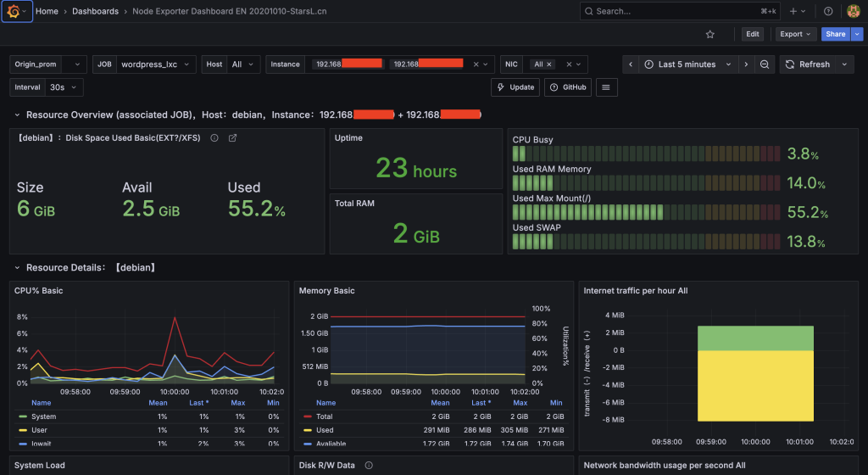Shift time range forward with right arrow

(x=745, y=64)
